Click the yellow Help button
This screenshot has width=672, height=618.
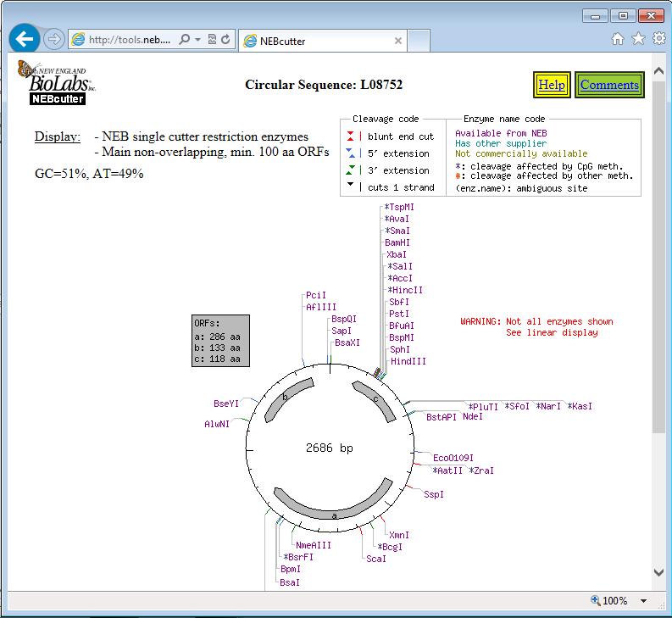point(552,85)
